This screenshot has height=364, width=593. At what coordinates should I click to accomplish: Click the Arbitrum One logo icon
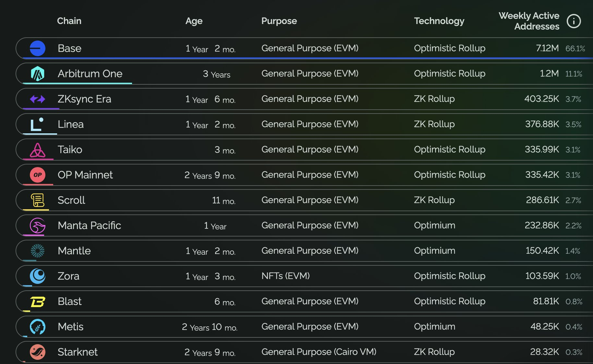pyautogui.click(x=38, y=74)
